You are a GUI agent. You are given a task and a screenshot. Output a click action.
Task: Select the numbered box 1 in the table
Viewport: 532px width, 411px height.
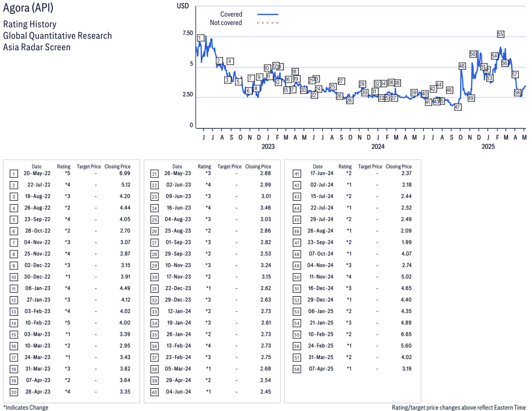tap(13, 174)
